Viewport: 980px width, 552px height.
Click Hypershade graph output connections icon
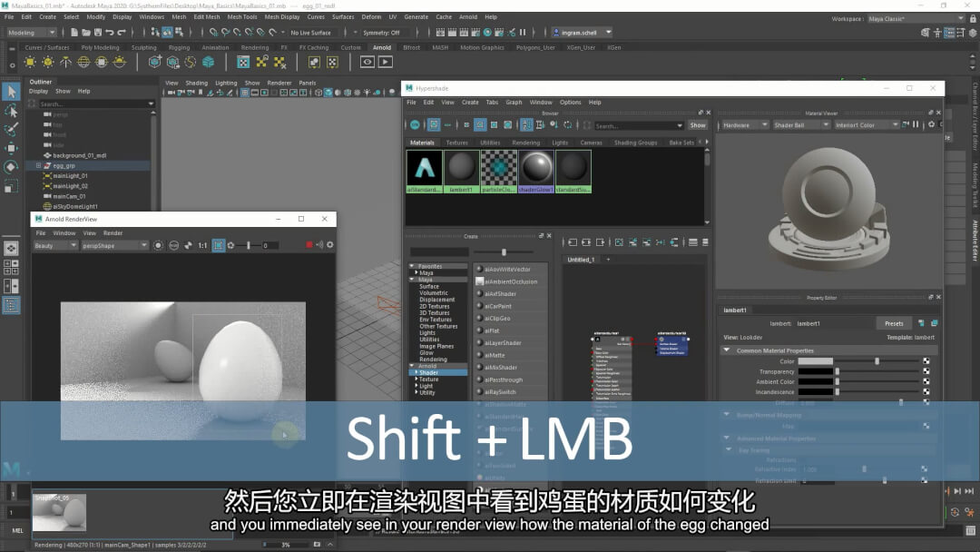(600, 242)
